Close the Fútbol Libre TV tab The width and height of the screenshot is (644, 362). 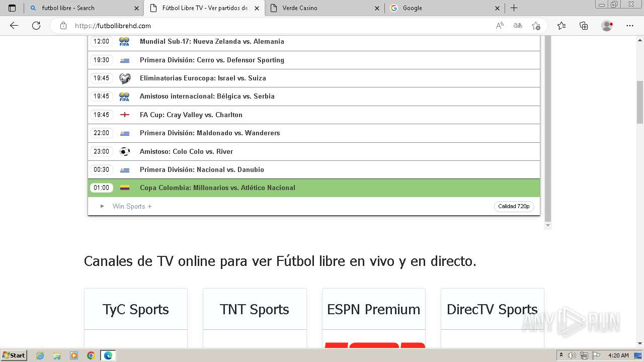tap(257, 8)
